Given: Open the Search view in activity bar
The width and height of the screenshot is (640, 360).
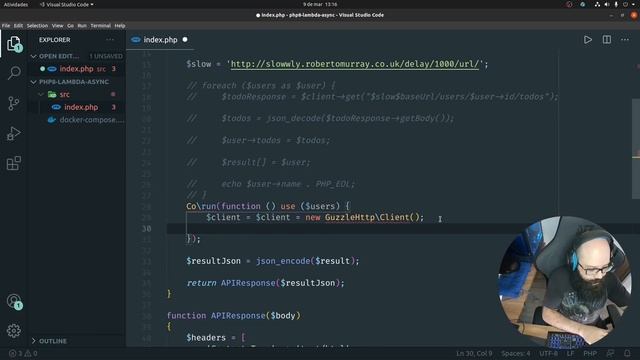Looking at the screenshot, I should [14, 73].
